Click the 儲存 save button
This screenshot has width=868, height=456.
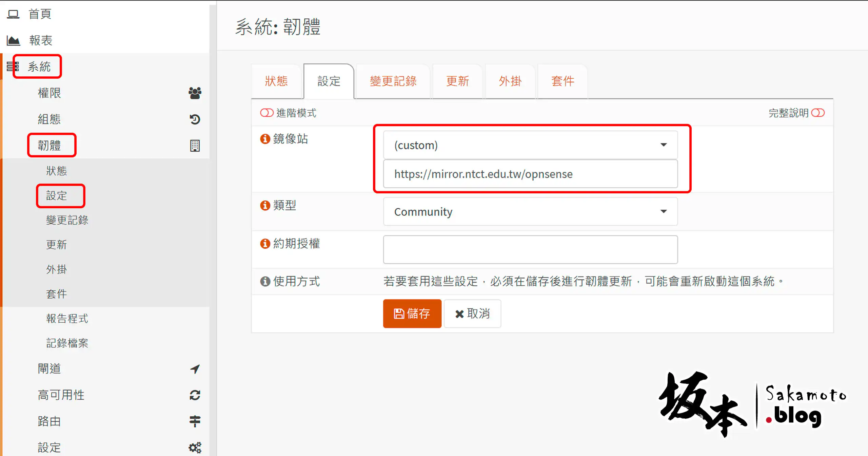coord(412,313)
